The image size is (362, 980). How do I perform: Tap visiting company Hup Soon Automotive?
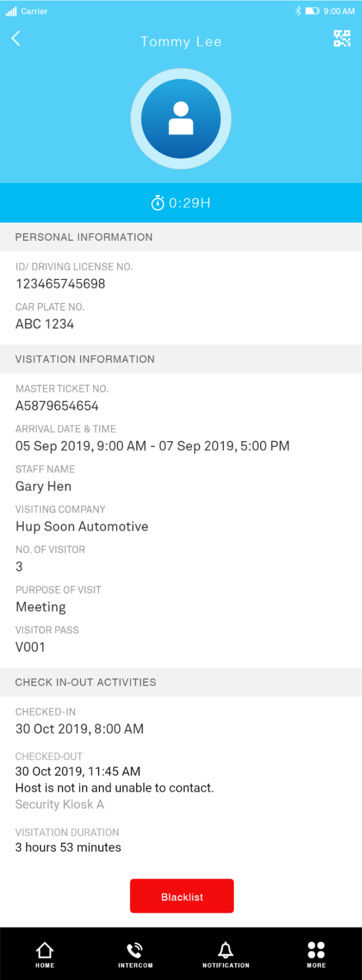pos(82,527)
